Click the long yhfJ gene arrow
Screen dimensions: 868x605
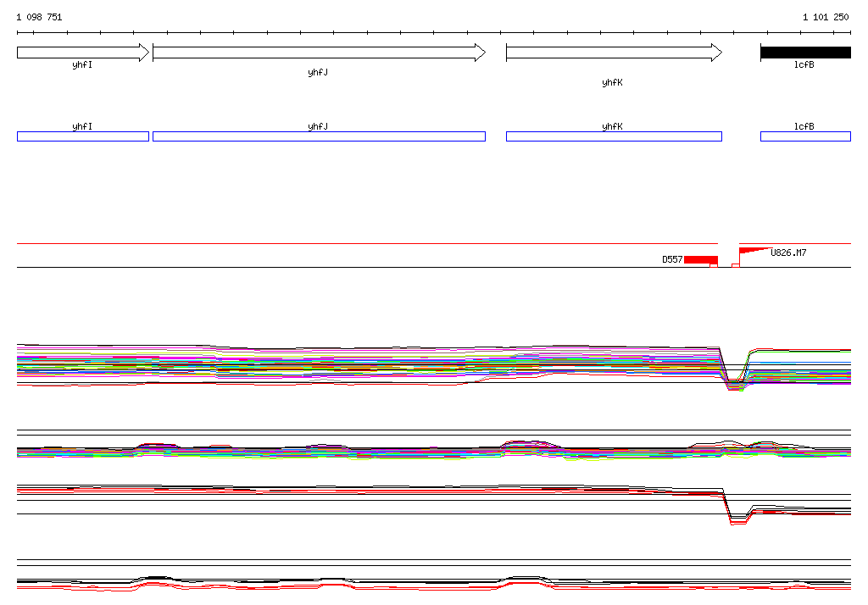point(319,53)
